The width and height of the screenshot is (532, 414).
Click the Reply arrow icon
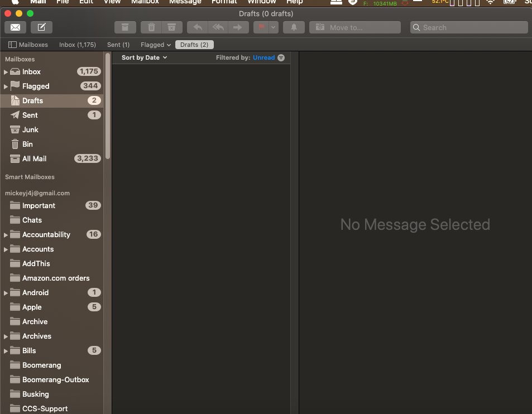(x=198, y=27)
